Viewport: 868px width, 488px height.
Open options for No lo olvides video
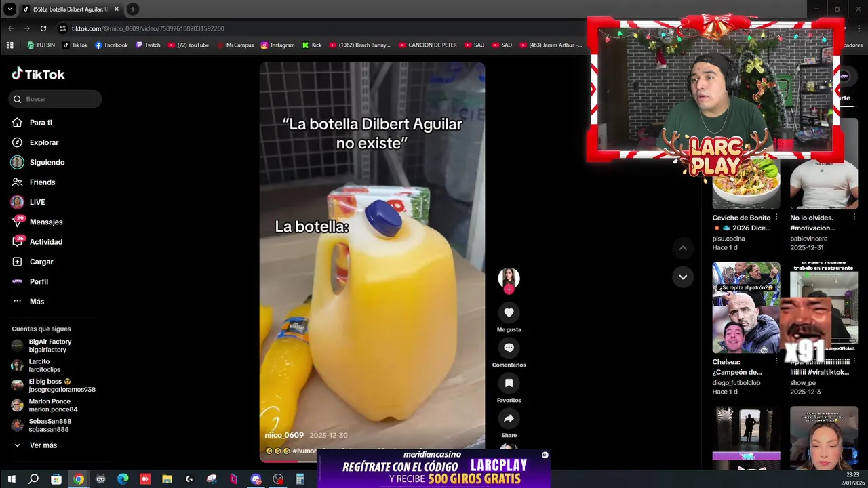pos(854,218)
